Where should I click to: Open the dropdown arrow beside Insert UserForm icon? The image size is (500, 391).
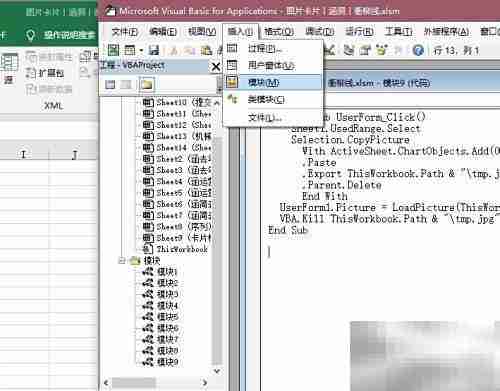pos(141,51)
